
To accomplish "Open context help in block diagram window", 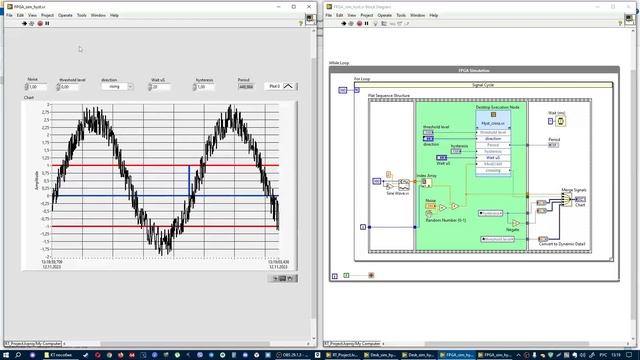I will (x=620, y=24).
